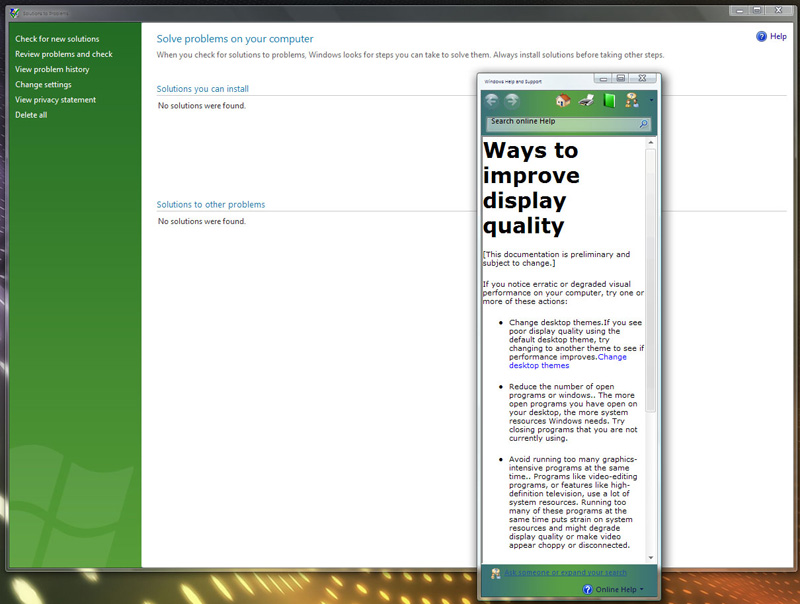Click the "Reduce the number of open programs" bullet

[573, 412]
